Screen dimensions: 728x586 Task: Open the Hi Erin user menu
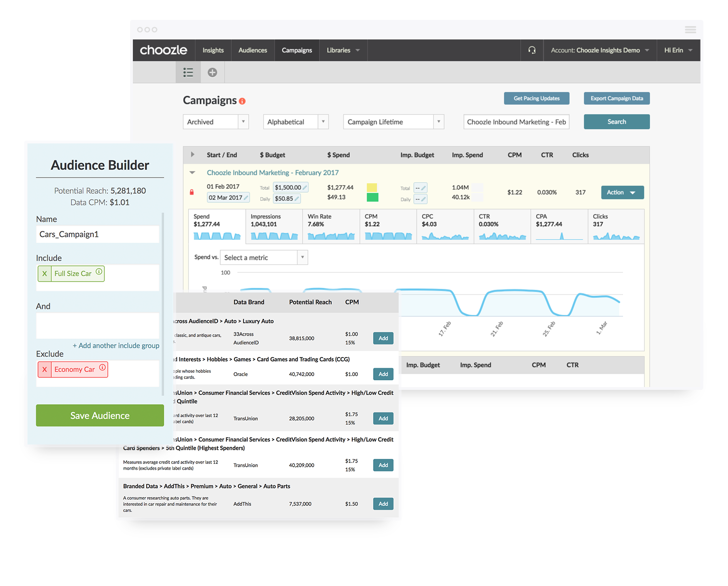(679, 50)
